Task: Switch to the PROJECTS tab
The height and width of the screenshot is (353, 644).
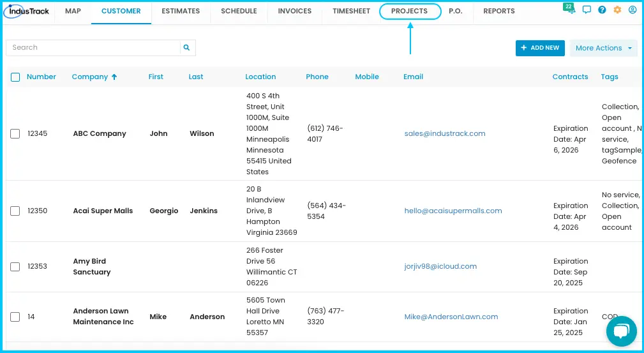Action: click(x=410, y=11)
